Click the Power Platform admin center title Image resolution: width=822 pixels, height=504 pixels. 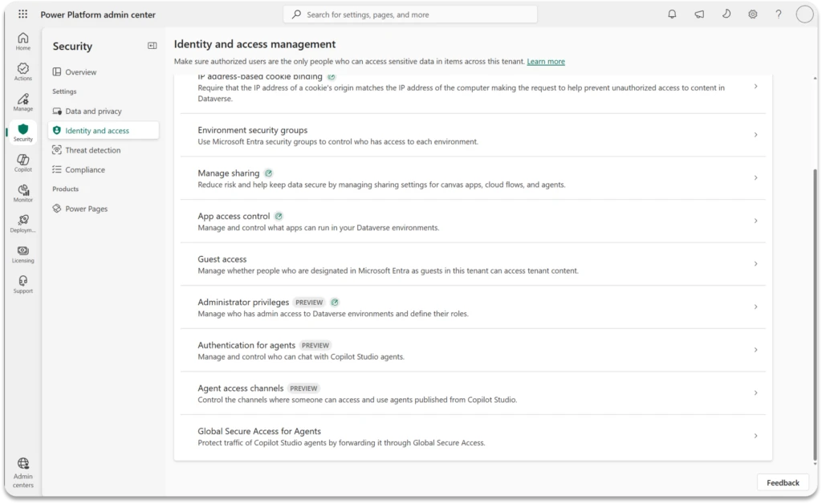(x=98, y=14)
